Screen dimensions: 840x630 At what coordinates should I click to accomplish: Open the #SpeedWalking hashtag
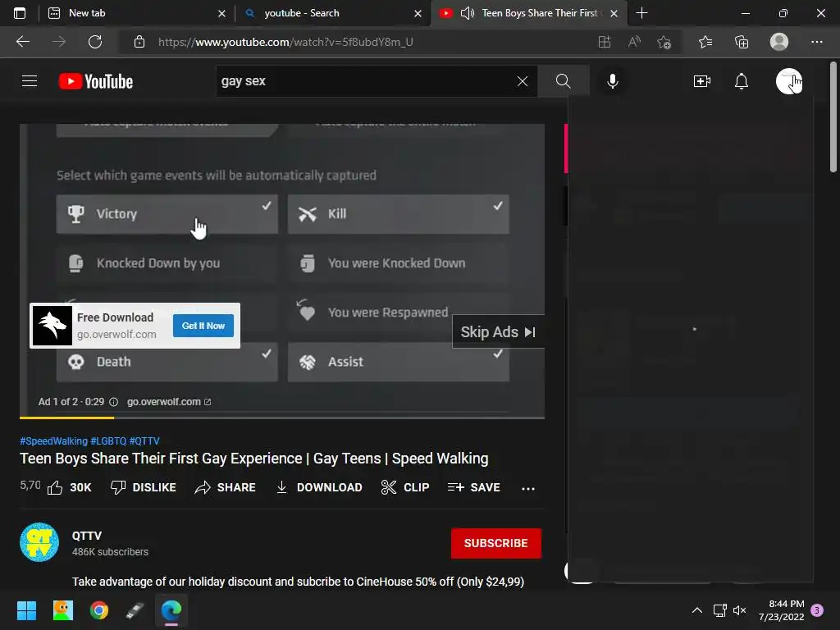point(53,441)
